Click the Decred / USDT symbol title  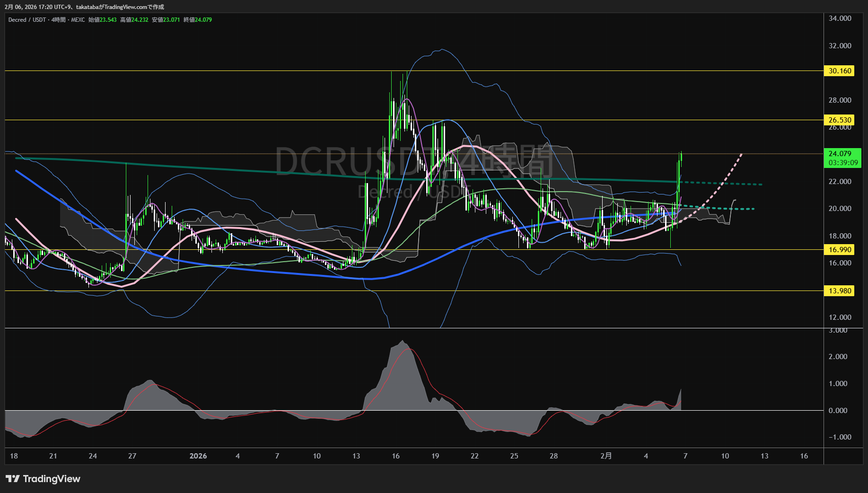pos(27,20)
